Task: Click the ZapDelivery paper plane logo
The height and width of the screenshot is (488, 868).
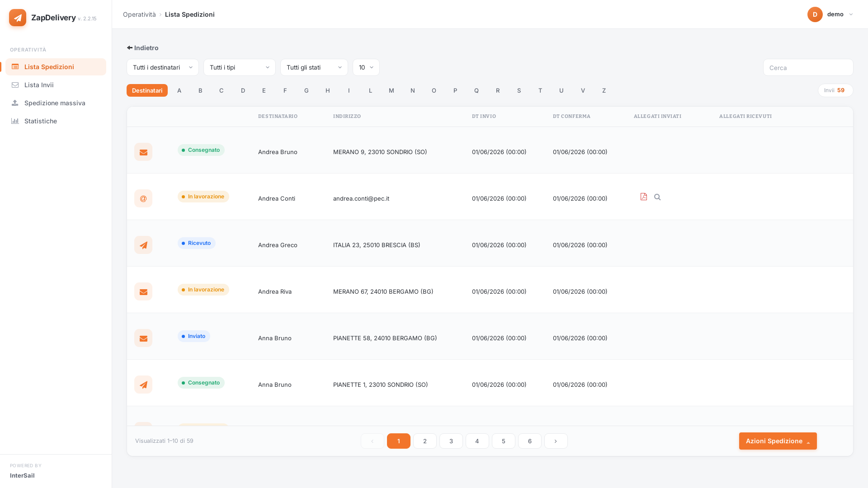Action: click(x=18, y=18)
